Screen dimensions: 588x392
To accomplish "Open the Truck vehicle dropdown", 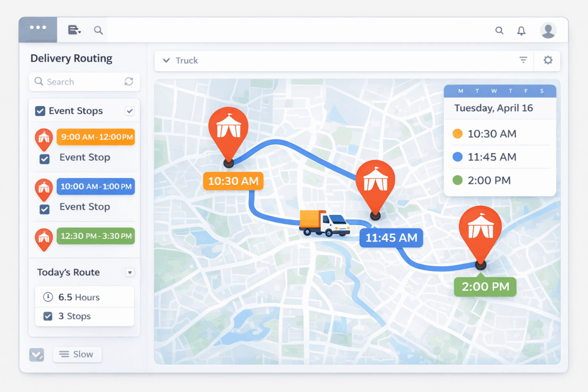I will click(167, 60).
